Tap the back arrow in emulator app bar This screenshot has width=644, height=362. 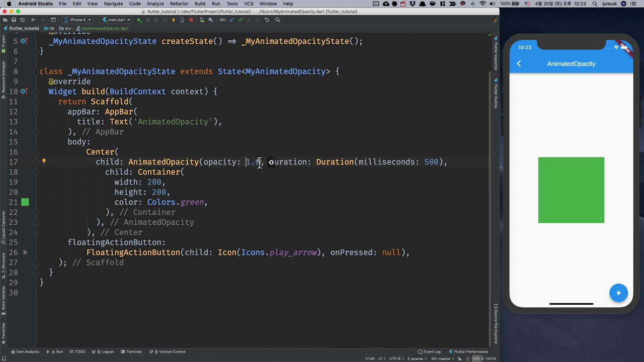[x=519, y=64]
